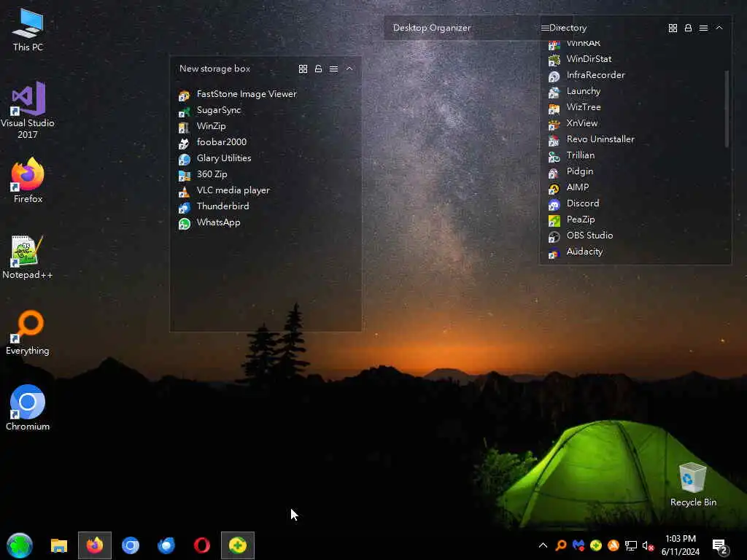The width and height of the screenshot is (747, 560).
Task: Click the New storage box title
Action: coord(215,69)
